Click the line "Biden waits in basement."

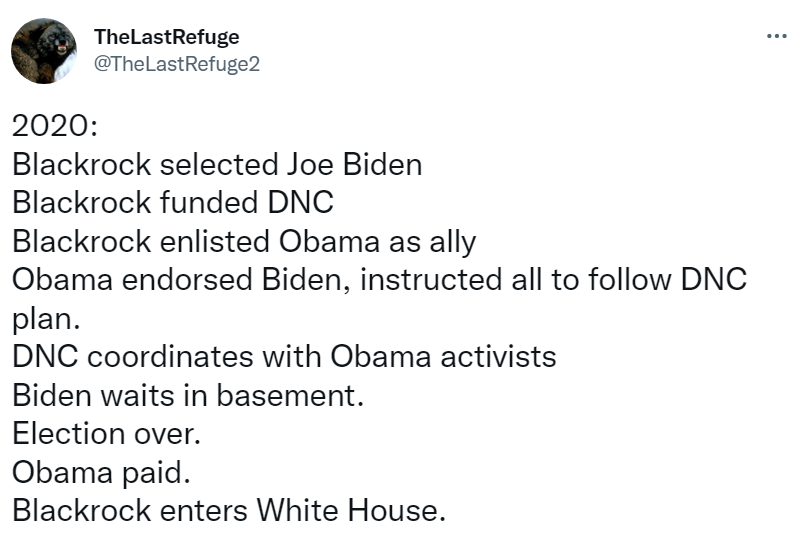click(188, 395)
